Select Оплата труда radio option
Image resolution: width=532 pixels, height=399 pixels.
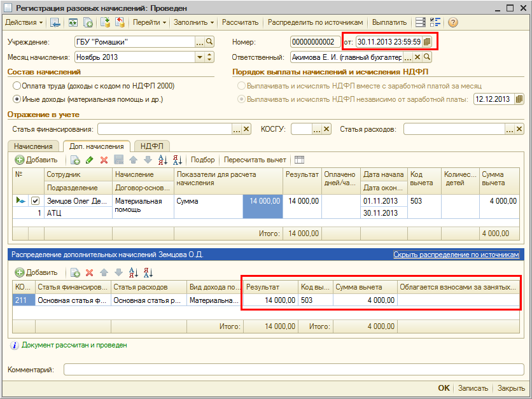click(x=17, y=85)
